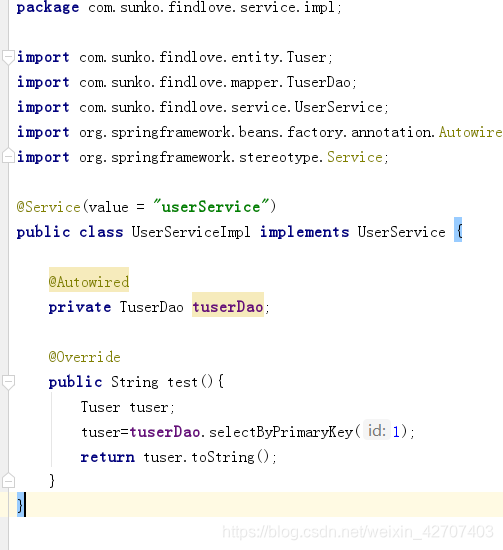Click the closing class brace at caret
Image resolution: width=503 pixels, height=550 pixels.
(x=20, y=505)
